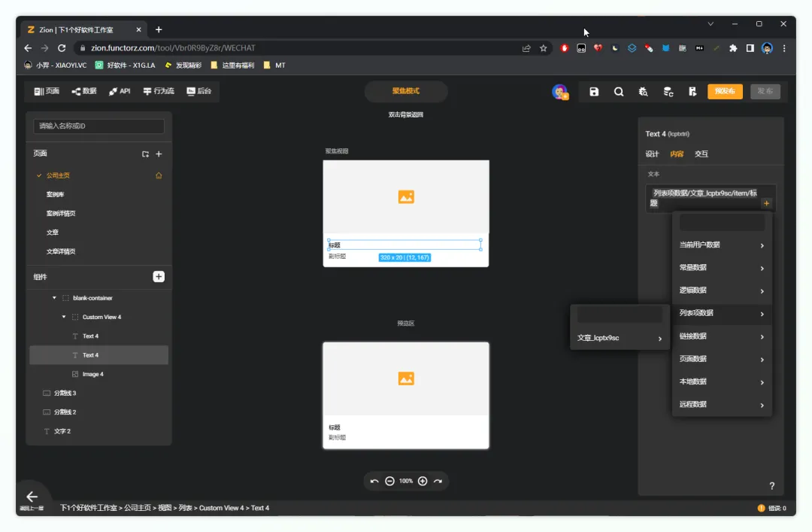Image resolution: width=812 pixels, height=532 pixels.
Task: Select the 公司主页 page
Action: (58, 175)
